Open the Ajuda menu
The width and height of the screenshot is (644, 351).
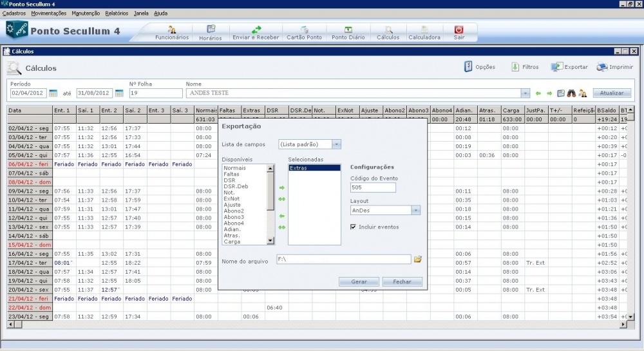[160, 13]
